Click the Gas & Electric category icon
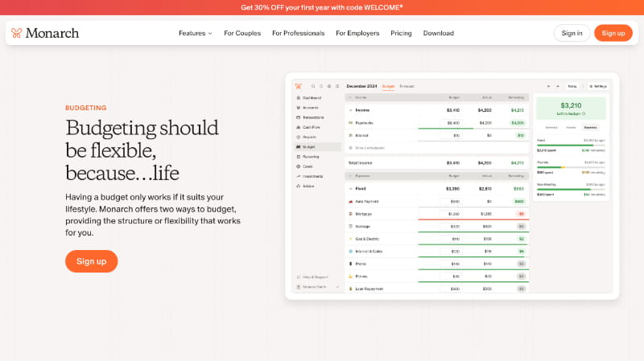 (x=350, y=239)
